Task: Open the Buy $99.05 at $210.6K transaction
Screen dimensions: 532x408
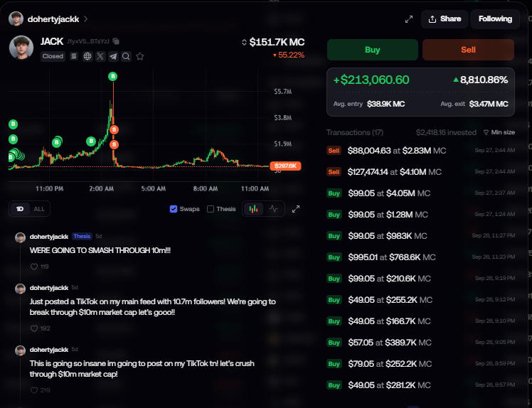Action: click(421, 279)
